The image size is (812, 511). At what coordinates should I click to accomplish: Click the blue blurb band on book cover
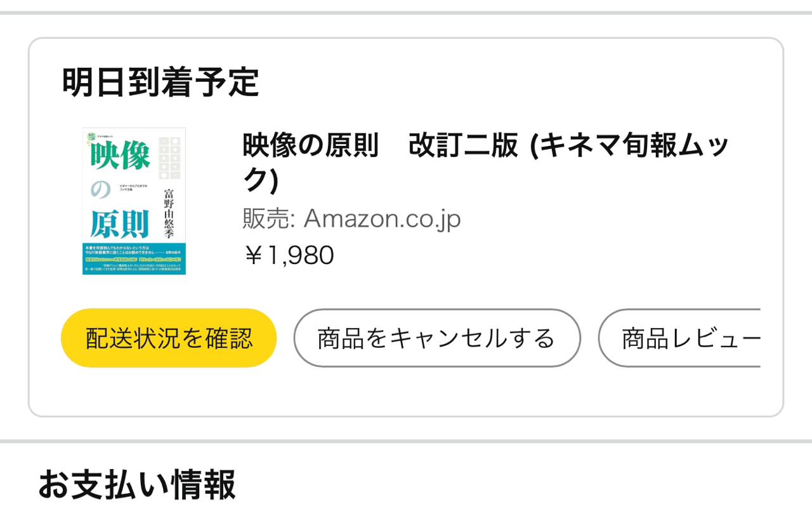134,258
